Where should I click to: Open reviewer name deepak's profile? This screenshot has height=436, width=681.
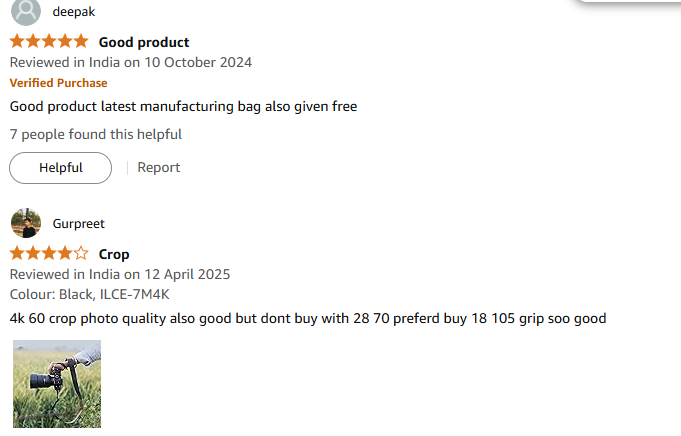pyautogui.click(x=73, y=12)
